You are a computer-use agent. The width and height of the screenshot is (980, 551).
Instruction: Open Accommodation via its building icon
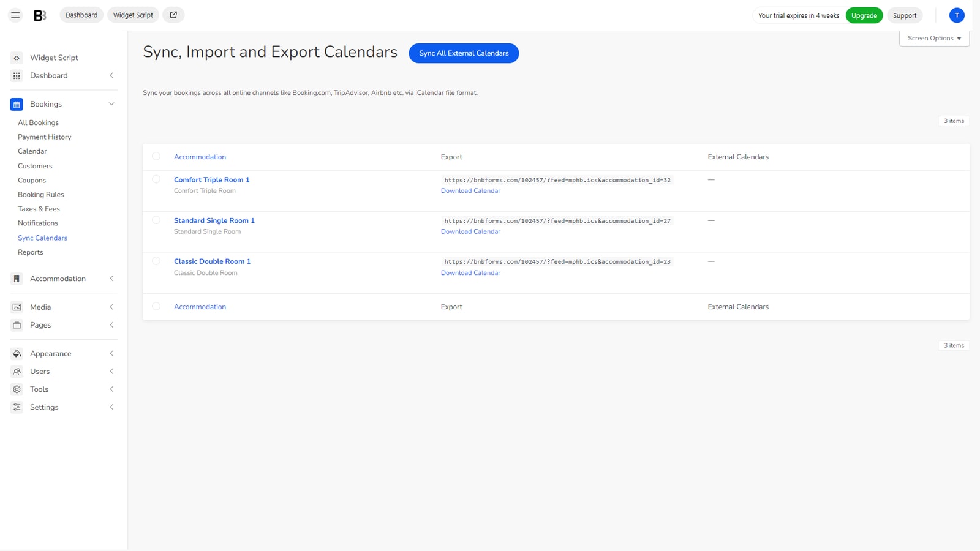tap(16, 279)
